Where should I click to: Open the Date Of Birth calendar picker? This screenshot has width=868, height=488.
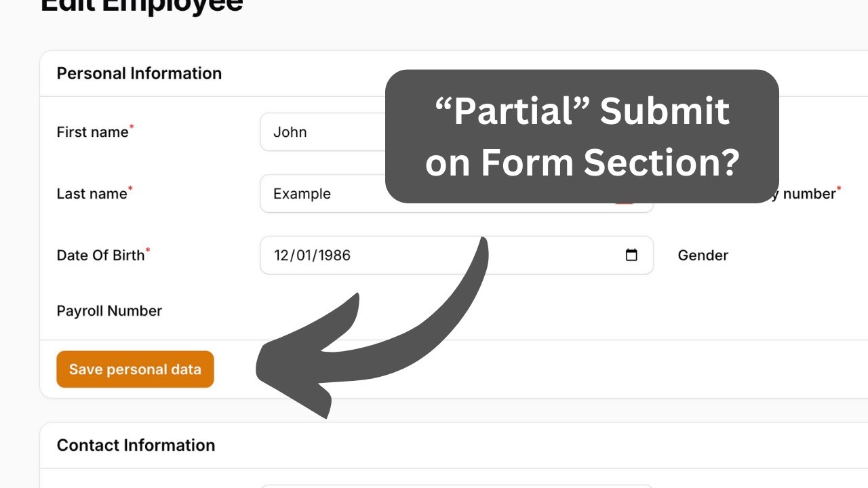pyautogui.click(x=631, y=256)
